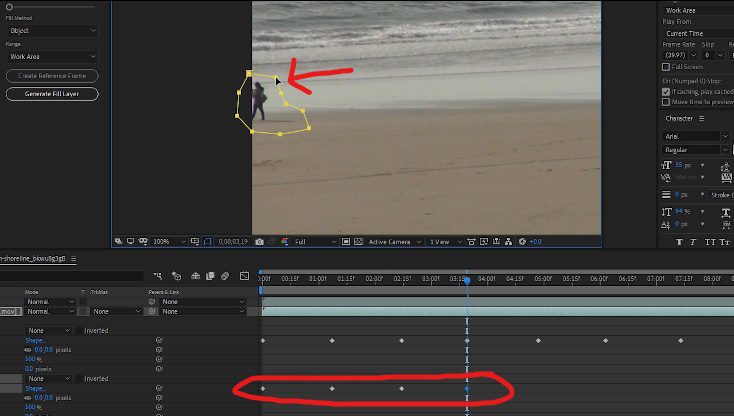Image resolution: width=734 pixels, height=416 pixels.
Task: Click the Generate Fill Layer button
Action: 52,94
